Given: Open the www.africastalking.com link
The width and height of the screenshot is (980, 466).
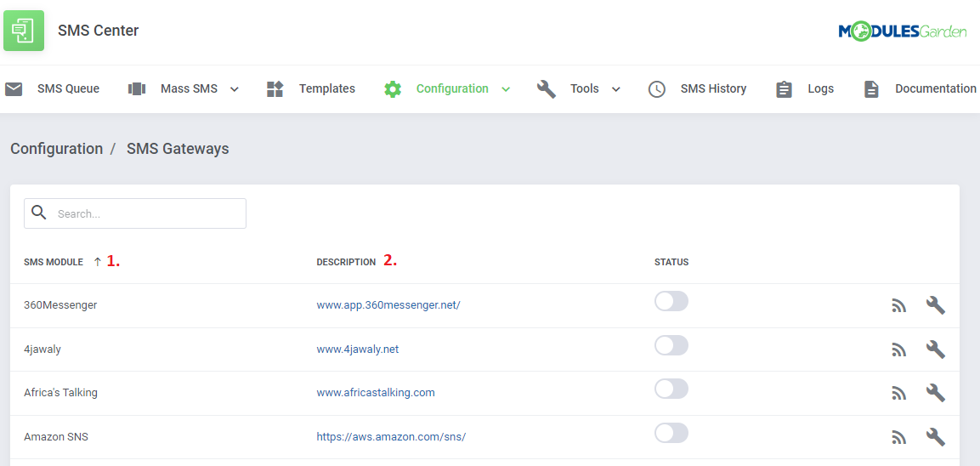Looking at the screenshot, I should (x=376, y=393).
